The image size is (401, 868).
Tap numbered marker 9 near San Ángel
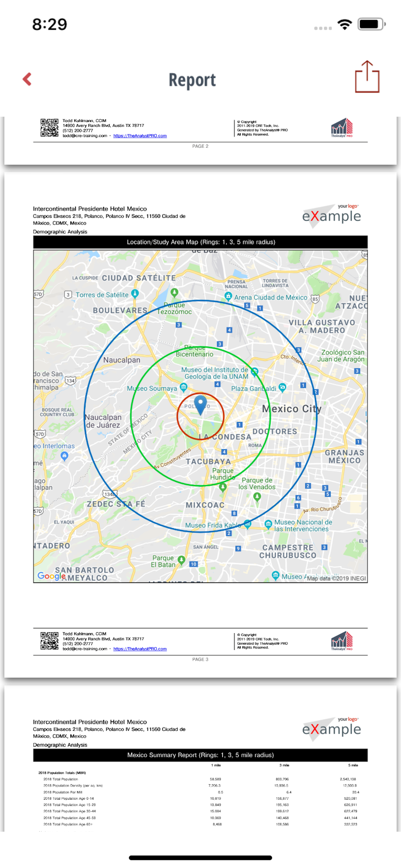[238, 549]
